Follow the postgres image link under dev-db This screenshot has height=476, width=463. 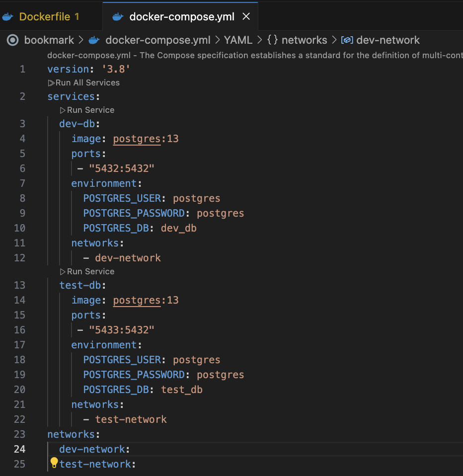click(137, 139)
